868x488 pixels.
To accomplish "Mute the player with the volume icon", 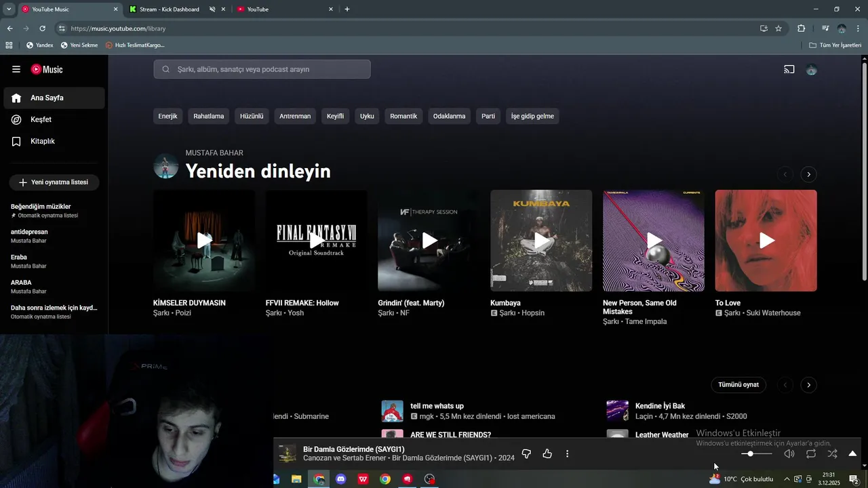I will click(789, 453).
